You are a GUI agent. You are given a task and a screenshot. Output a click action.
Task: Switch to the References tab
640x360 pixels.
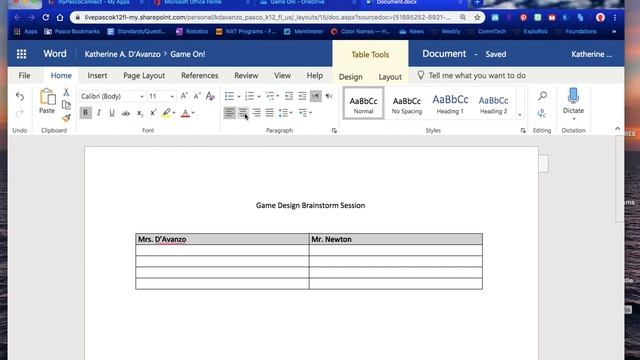[200, 76]
